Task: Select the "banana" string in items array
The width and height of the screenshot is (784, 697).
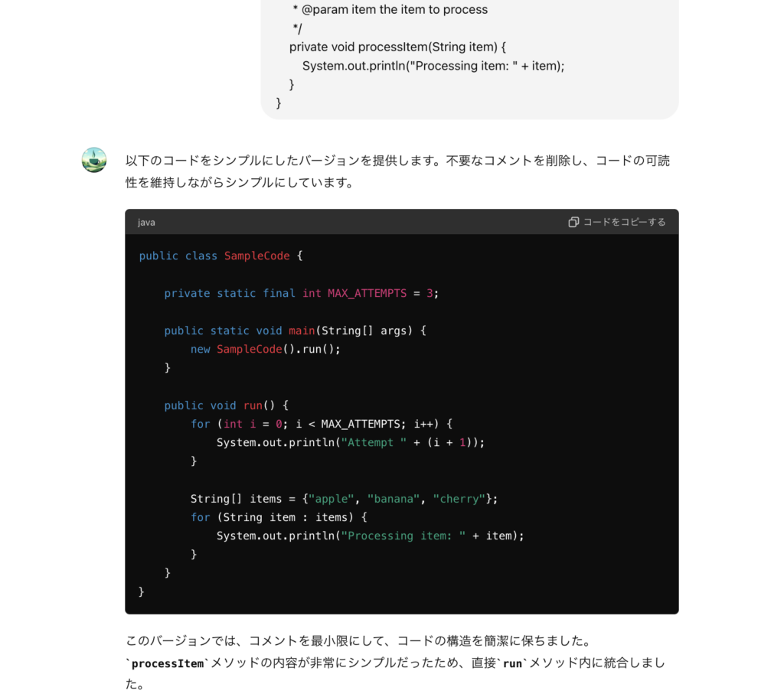Action: [x=392, y=498]
